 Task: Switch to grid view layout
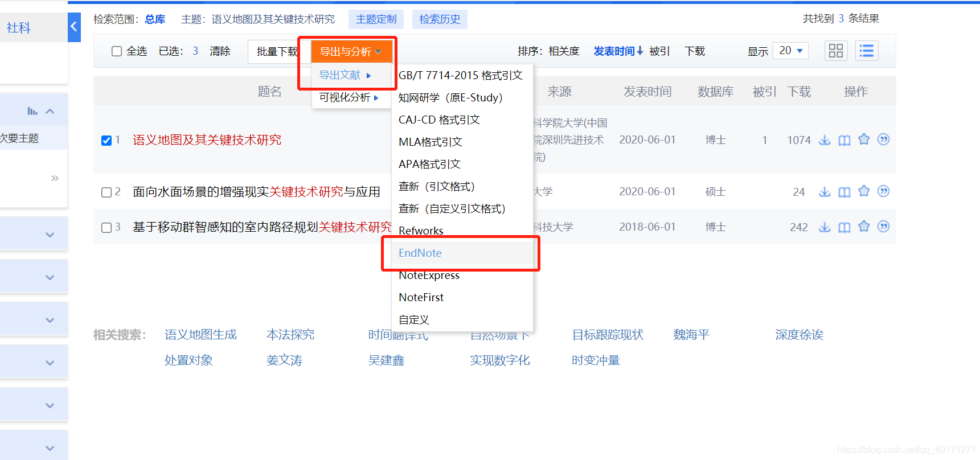[836, 51]
